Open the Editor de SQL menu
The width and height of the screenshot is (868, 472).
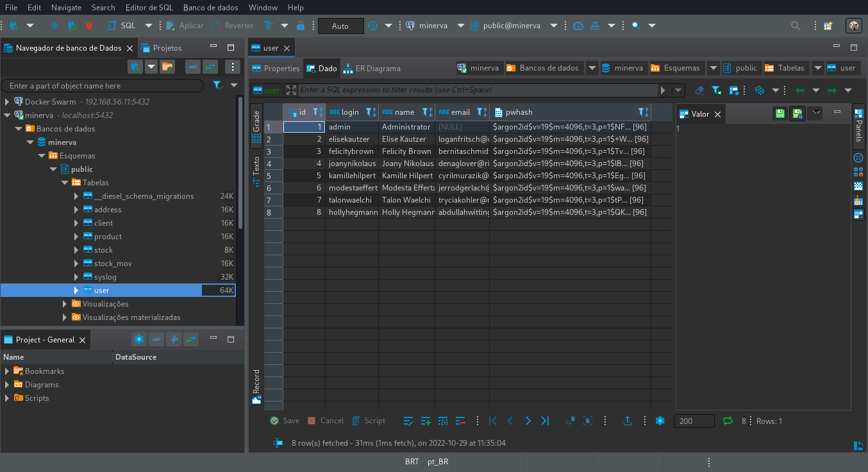click(x=149, y=8)
